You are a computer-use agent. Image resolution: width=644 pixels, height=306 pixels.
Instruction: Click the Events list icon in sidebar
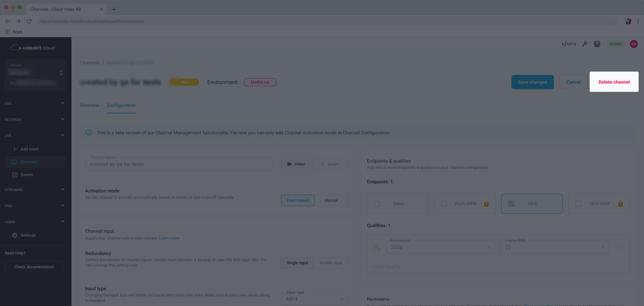coord(15,175)
